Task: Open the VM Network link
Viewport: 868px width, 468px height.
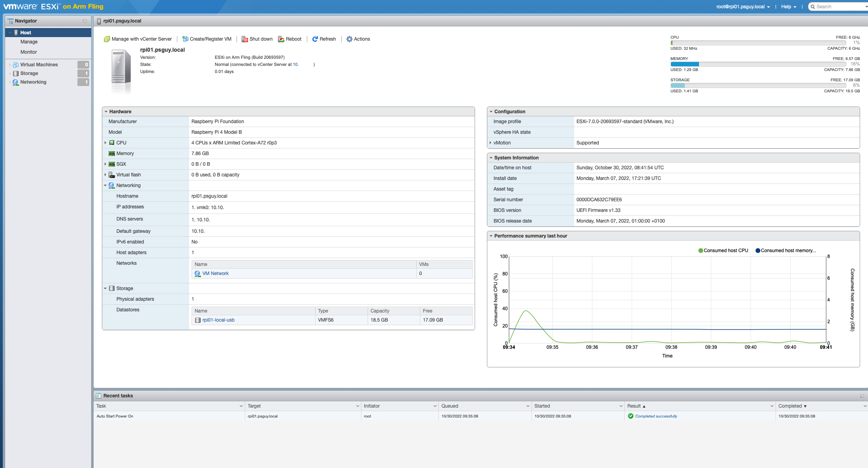Action: (215, 273)
